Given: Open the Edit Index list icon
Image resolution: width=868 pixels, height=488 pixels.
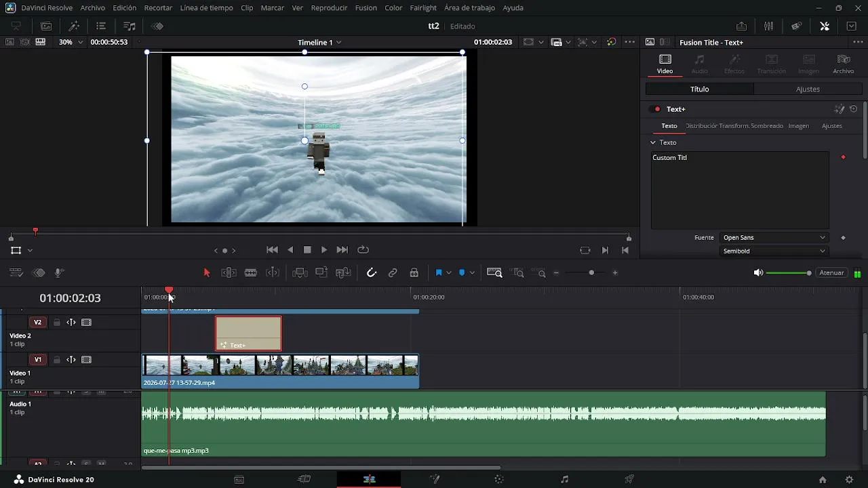Looking at the screenshot, I should (101, 26).
